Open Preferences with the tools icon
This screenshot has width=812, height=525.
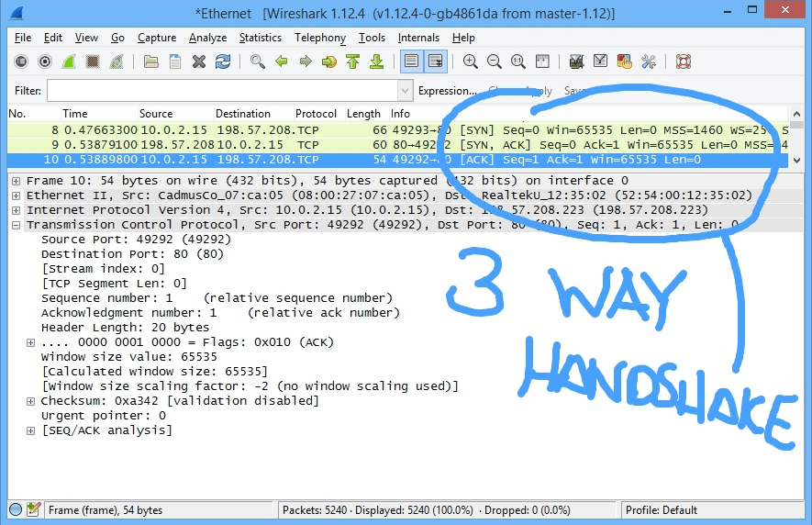(x=648, y=61)
